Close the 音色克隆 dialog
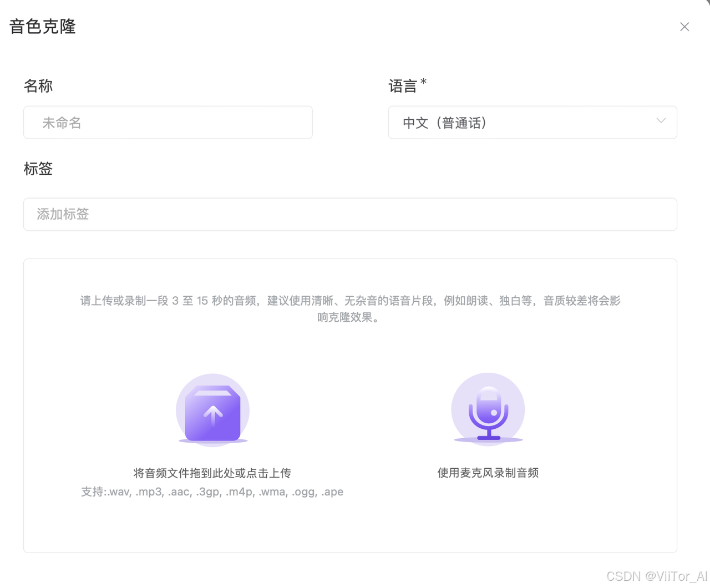 684,27
